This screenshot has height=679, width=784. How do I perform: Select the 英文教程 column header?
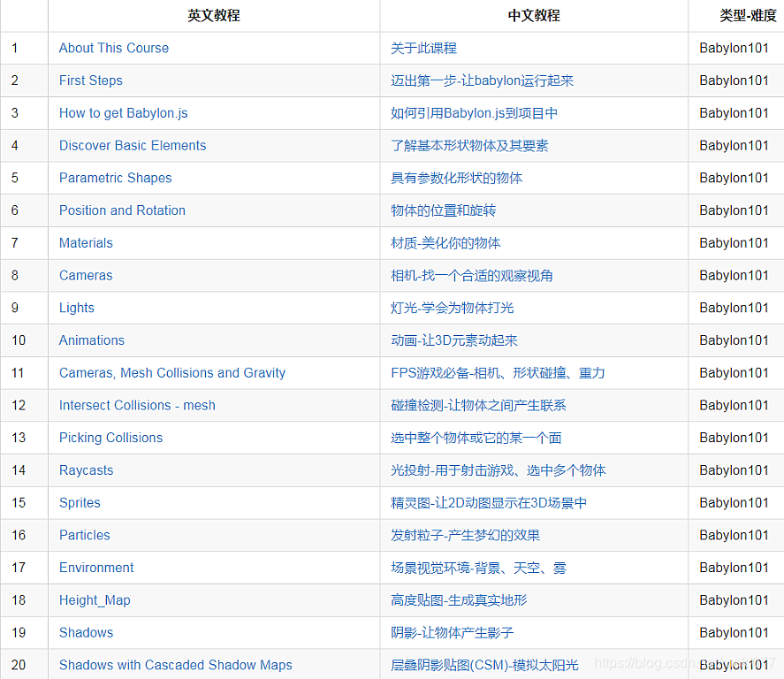(x=214, y=16)
